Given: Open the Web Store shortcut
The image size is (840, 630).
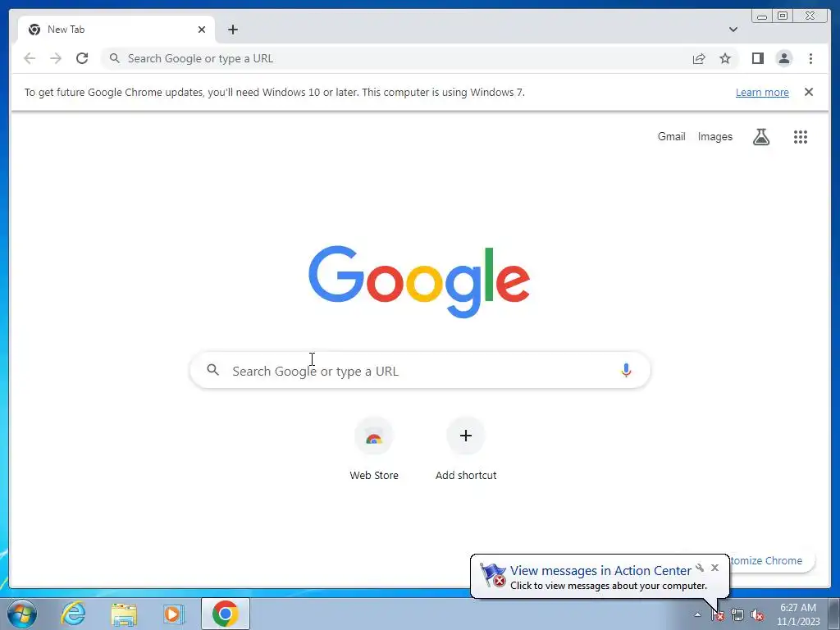Looking at the screenshot, I should [x=374, y=449].
